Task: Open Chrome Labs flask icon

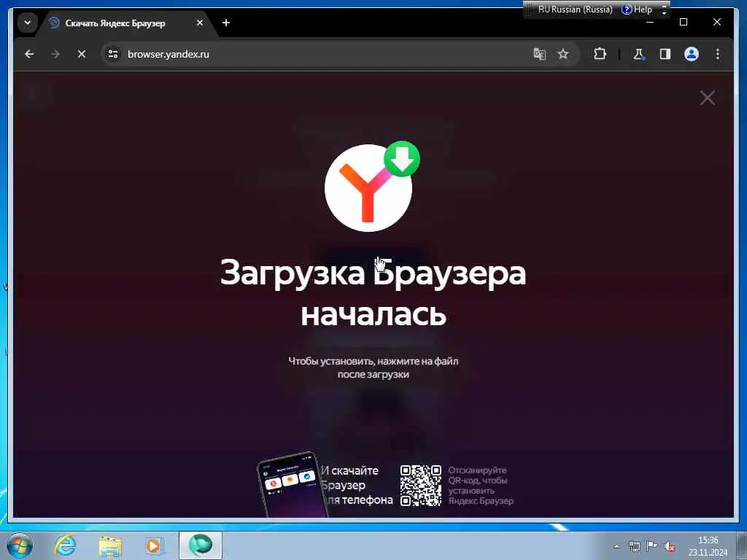Action: click(638, 54)
